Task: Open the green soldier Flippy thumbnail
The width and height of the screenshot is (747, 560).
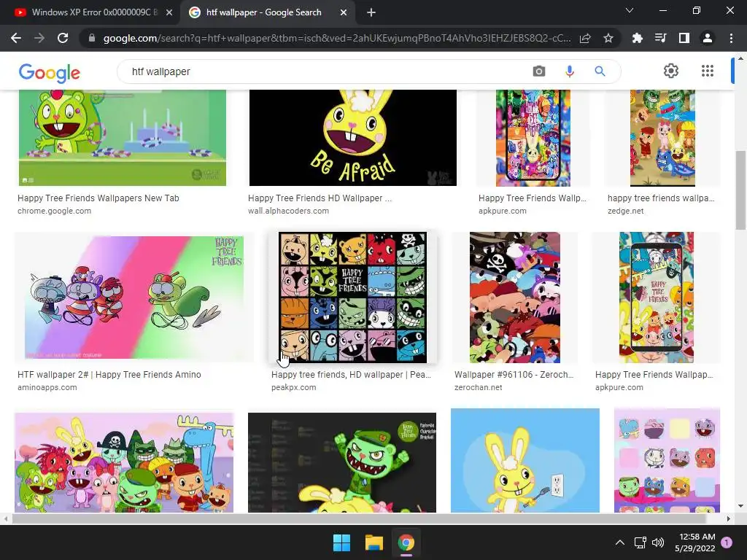Action: pos(341,462)
